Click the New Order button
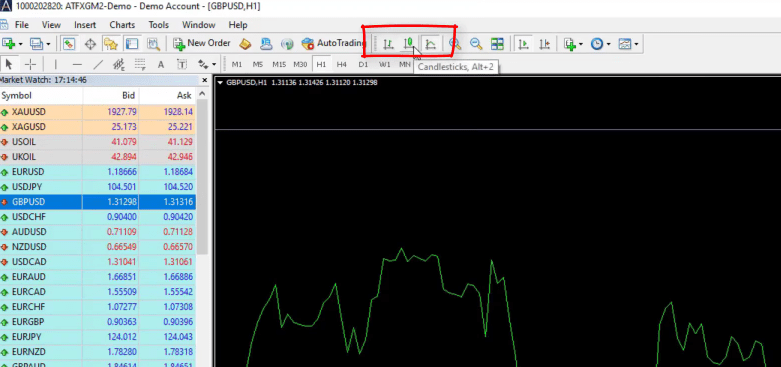The width and height of the screenshot is (781, 367). click(x=202, y=44)
